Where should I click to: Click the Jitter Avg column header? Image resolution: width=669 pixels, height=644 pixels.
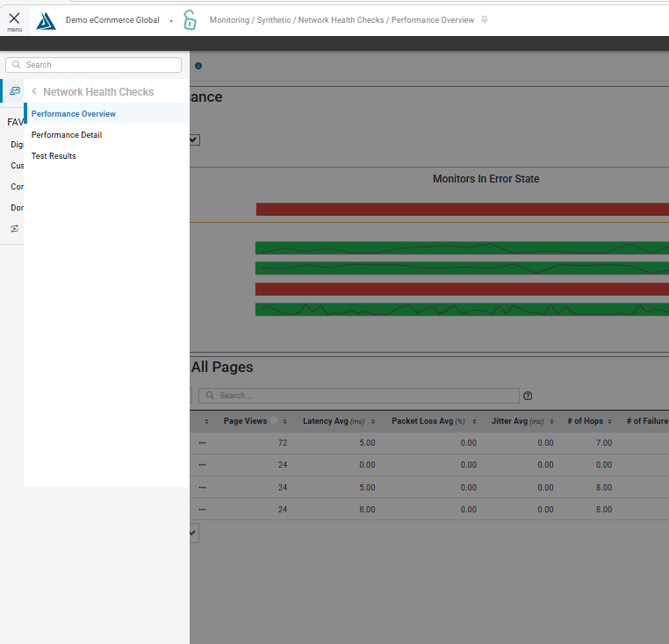pyautogui.click(x=517, y=421)
